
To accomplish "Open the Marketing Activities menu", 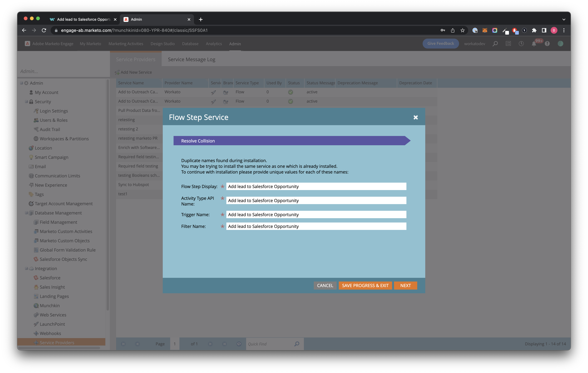I will [x=126, y=44].
